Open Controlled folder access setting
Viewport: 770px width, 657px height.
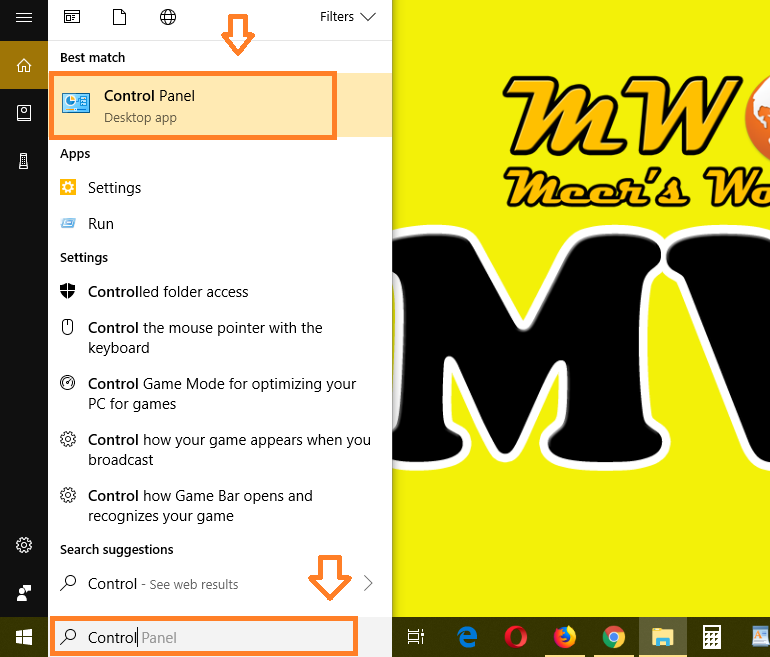coord(220,292)
